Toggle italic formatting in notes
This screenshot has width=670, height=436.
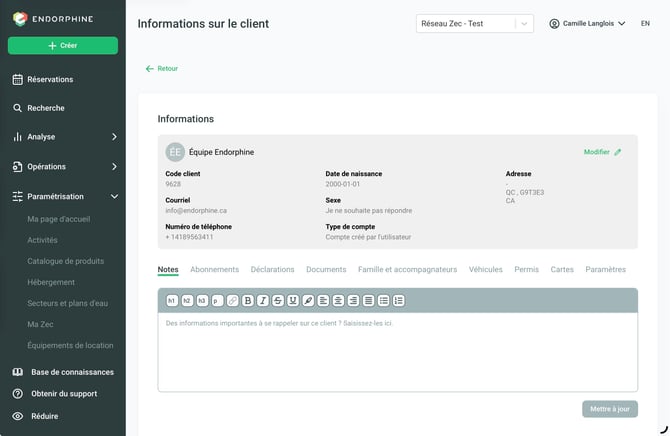pyautogui.click(x=263, y=300)
